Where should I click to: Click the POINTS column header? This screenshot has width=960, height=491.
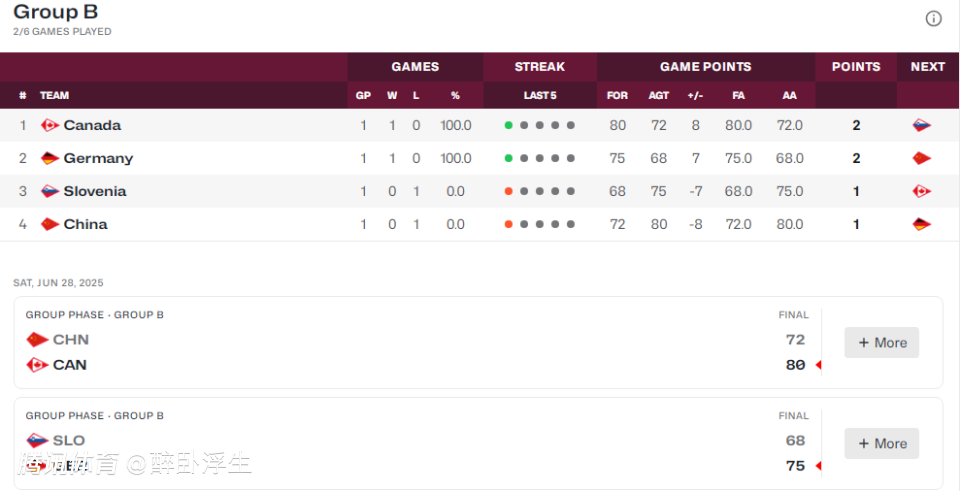(x=856, y=67)
